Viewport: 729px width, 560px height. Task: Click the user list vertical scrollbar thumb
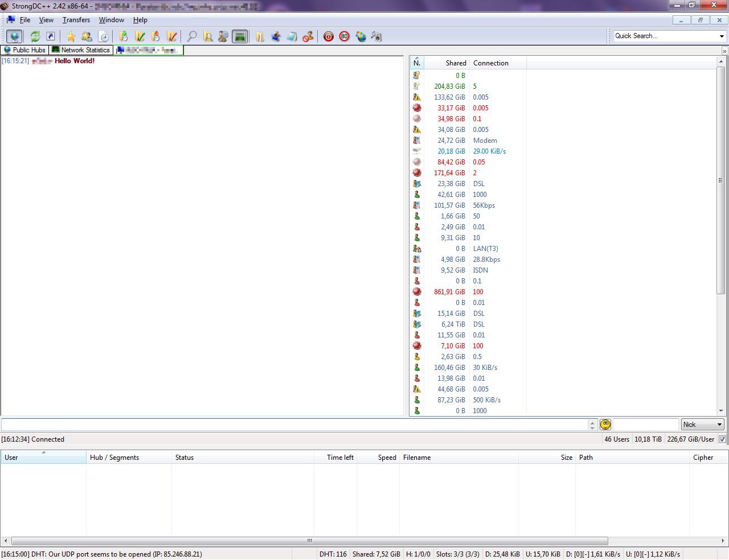(x=720, y=180)
